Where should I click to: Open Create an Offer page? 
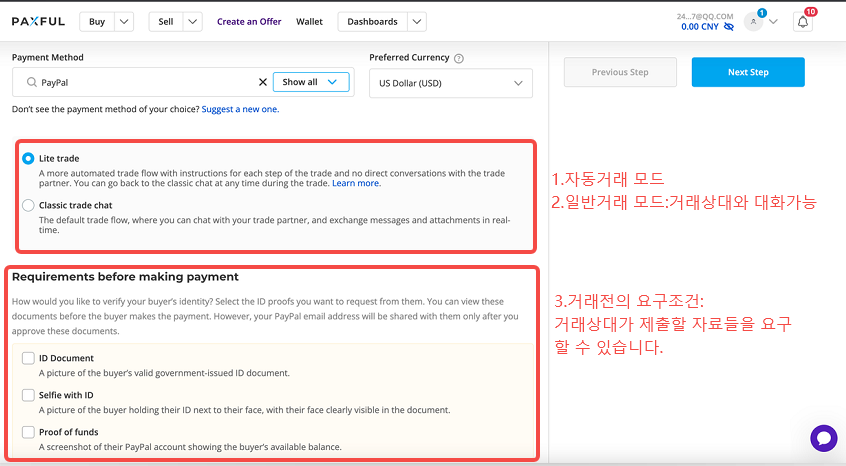tap(249, 22)
